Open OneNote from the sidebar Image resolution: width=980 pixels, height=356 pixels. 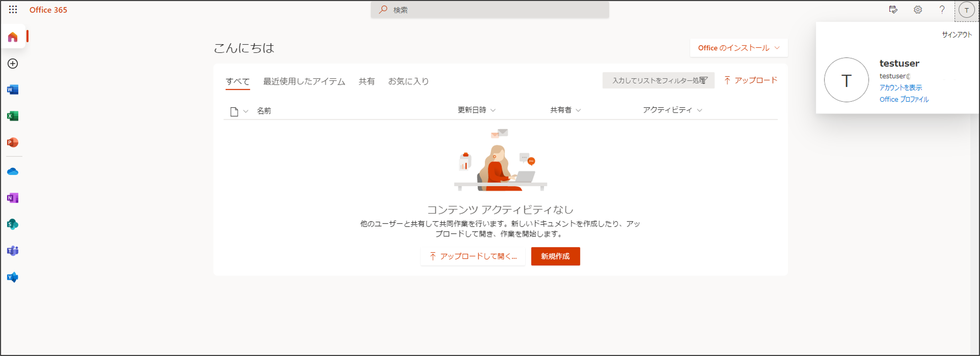13,198
